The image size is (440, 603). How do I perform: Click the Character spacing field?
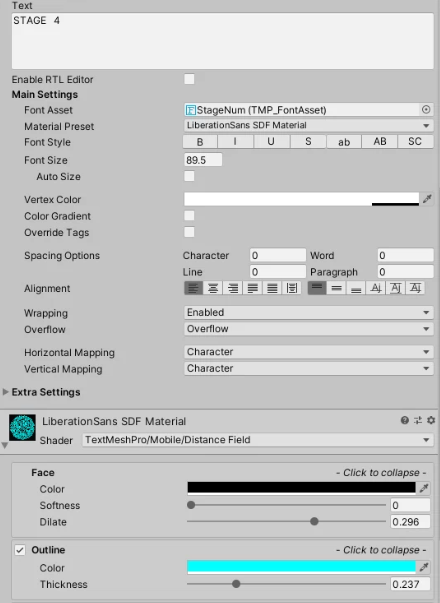278,255
